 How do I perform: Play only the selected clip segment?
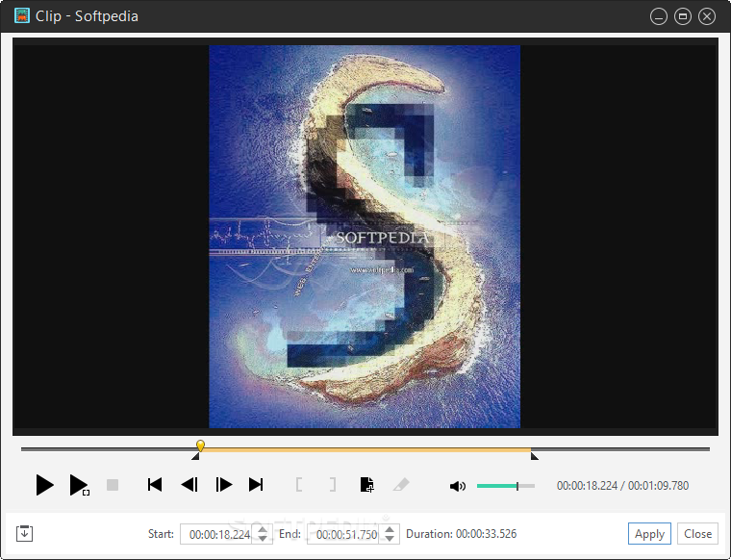79,485
